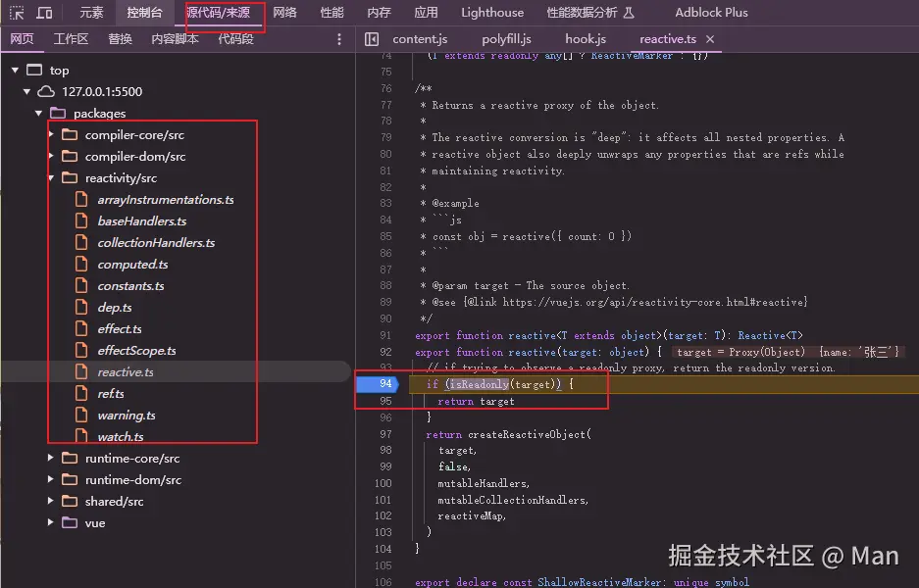Click the file icon beside computed.ts
This screenshot has height=588, width=919.
pyautogui.click(x=82, y=265)
